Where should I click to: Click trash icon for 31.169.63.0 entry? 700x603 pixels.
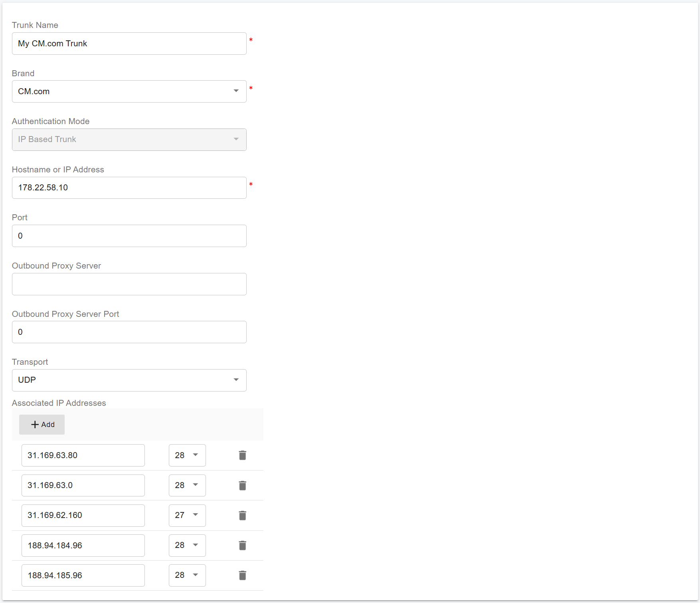pos(242,485)
